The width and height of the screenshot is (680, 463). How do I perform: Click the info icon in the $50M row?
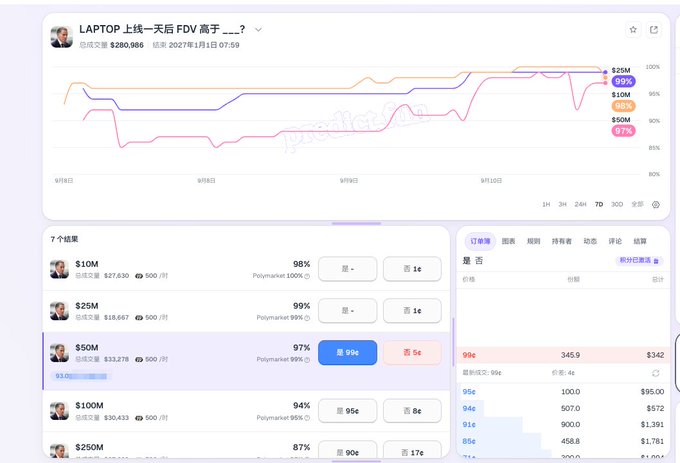tap(307, 359)
